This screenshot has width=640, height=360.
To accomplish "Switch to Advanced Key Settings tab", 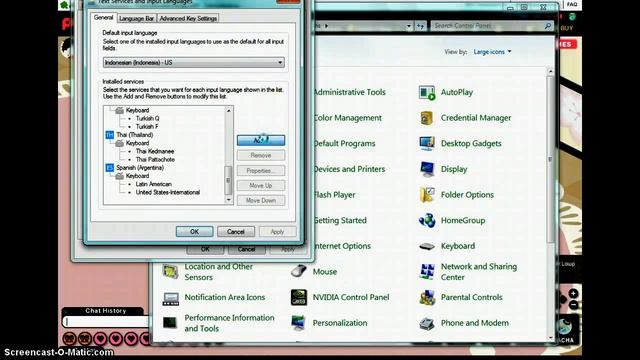I will (x=188, y=18).
